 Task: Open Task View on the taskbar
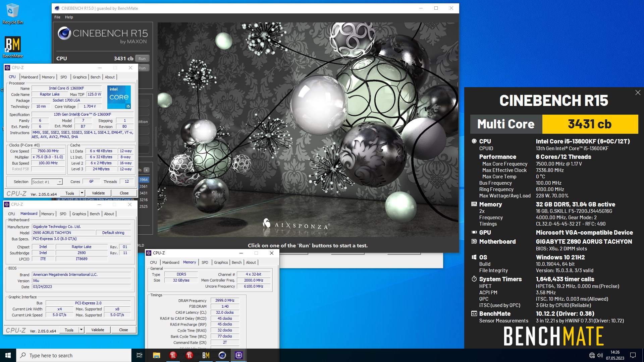140,355
